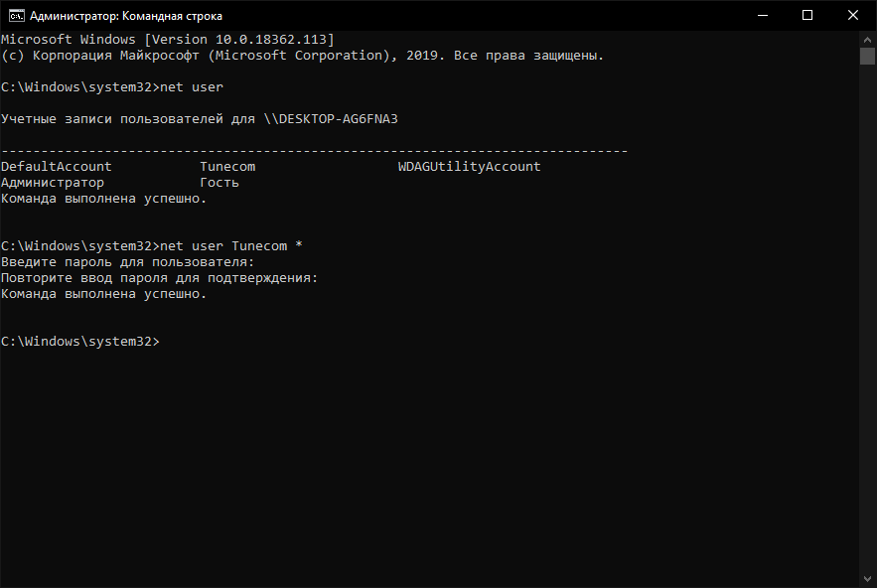Click the Администратор account name
Viewport: 877px width, 588px height.
(53, 183)
